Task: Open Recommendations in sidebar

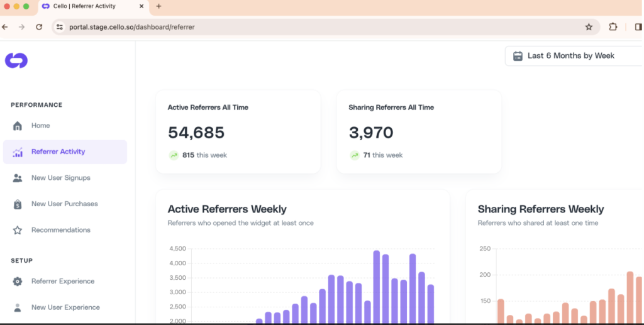Action: [x=65, y=230]
